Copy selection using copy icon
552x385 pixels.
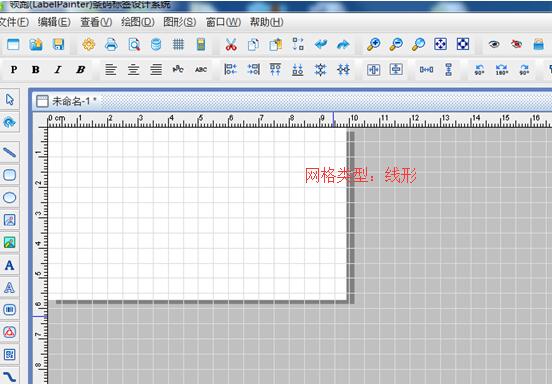click(253, 45)
